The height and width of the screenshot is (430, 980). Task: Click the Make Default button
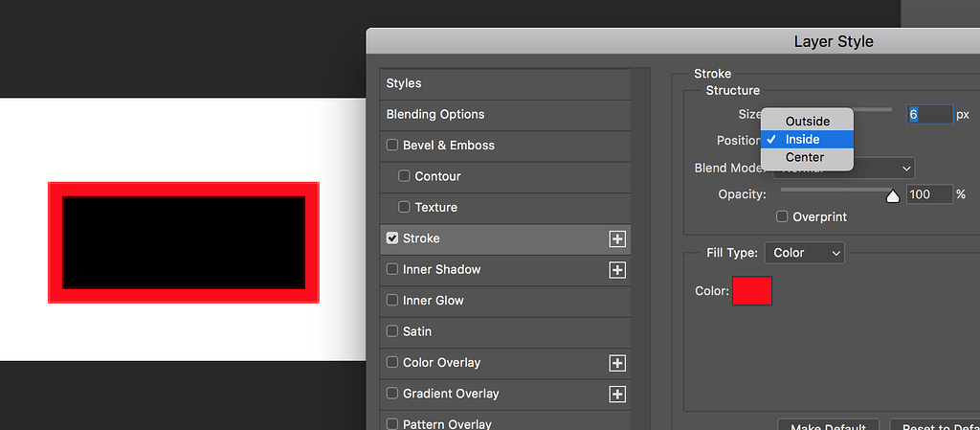[828, 425]
